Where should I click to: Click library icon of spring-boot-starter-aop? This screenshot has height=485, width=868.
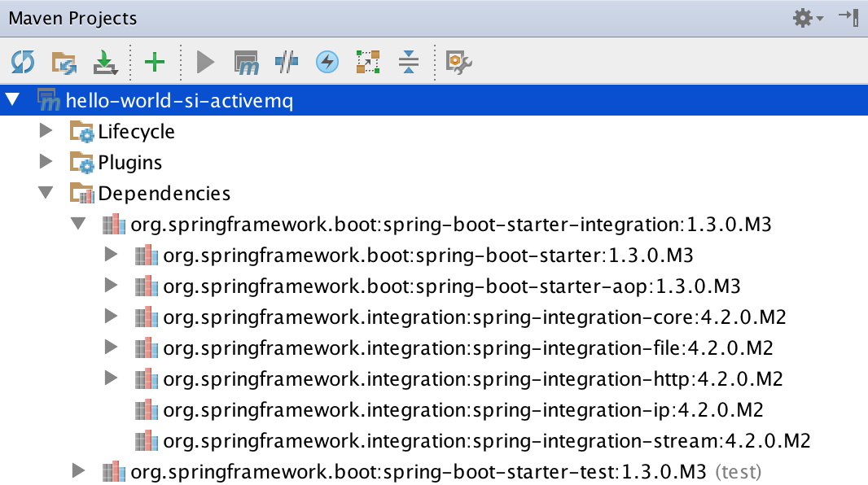(147, 286)
